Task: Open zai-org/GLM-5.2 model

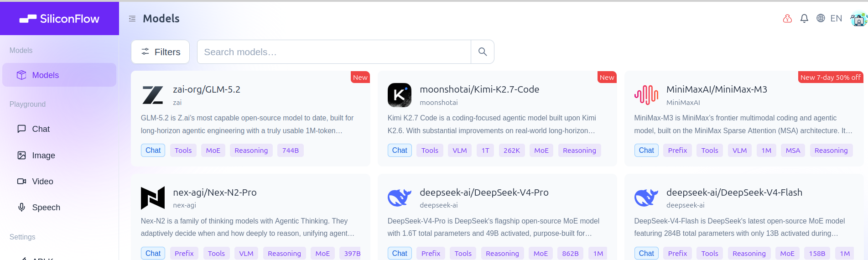Action: click(207, 89)
